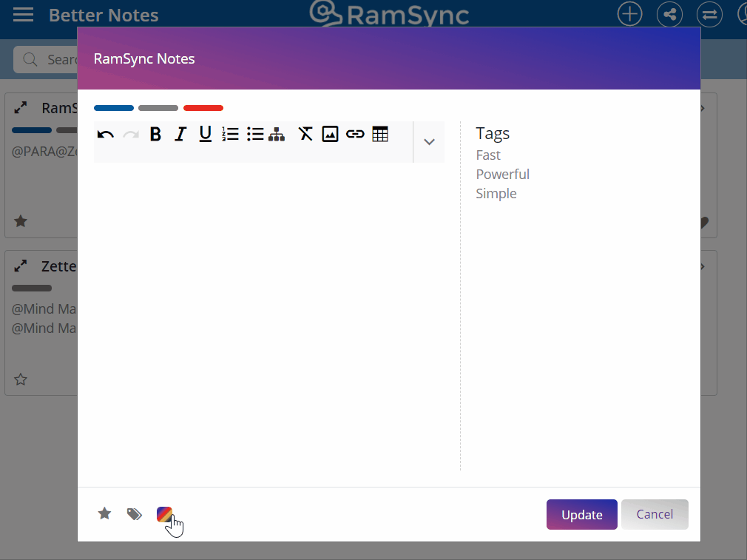Viewport: 747px width, 560px height.
Task: Open the share icon in header
Action: [669, 14]
